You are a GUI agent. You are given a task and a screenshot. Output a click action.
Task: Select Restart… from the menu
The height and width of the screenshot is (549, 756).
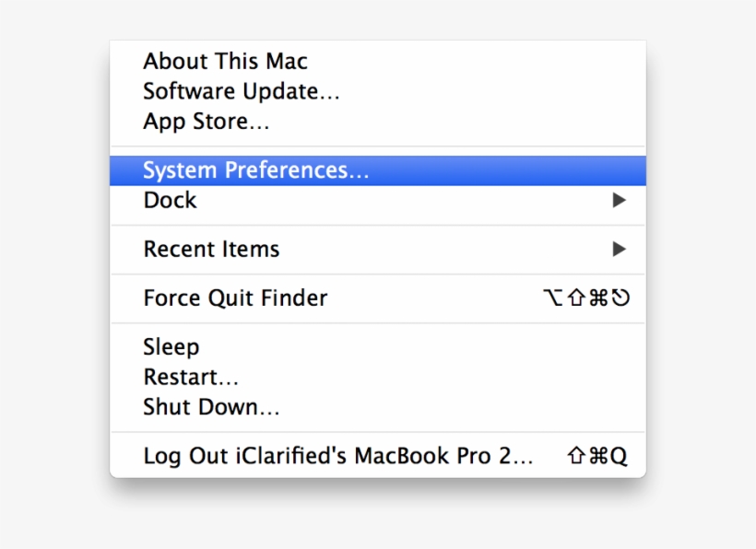coord(191,377)
